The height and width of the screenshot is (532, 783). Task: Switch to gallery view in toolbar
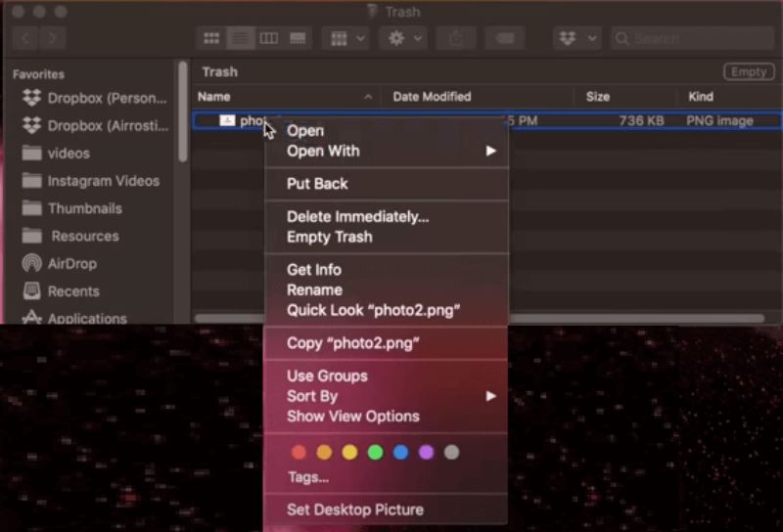[x=298, y=38]
